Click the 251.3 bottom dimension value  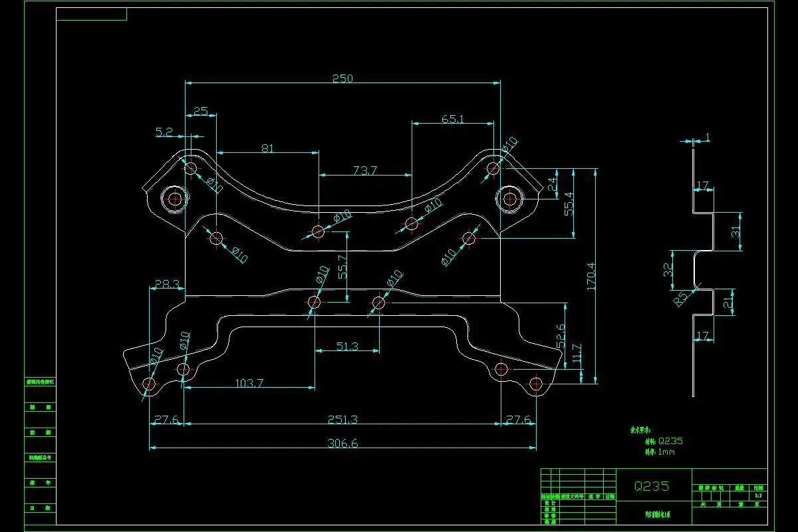point(343,420)
